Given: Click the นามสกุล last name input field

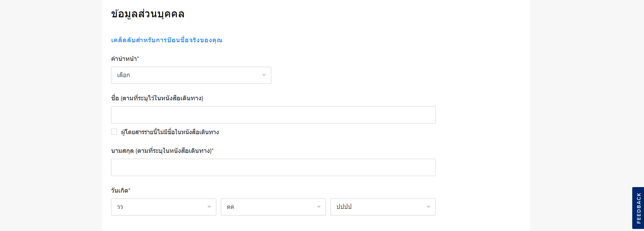Looking at the screenshot, I should coord(273,167).
